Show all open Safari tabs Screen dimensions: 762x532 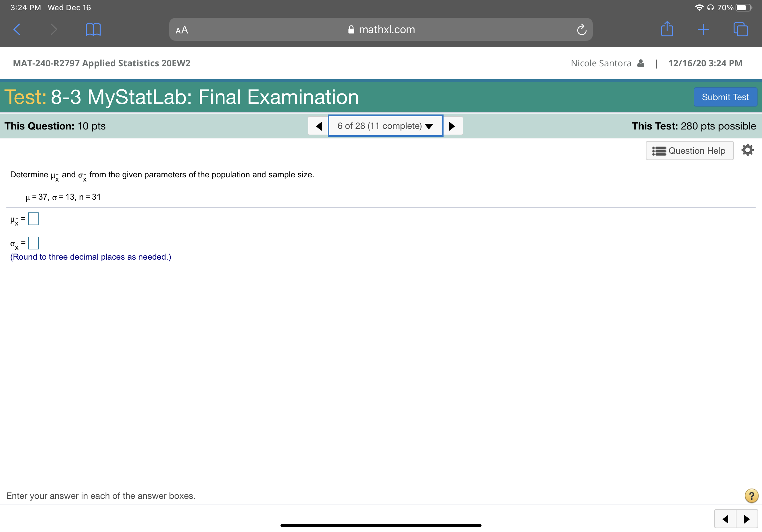740,29
